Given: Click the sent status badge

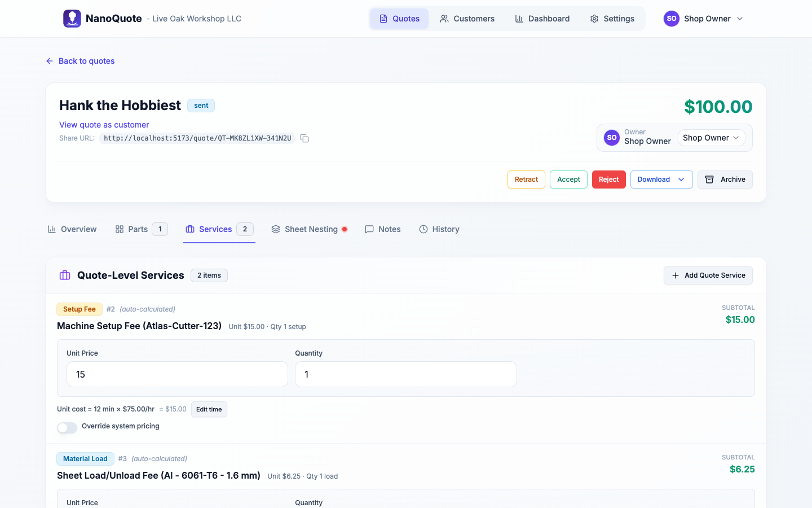Looking at the screenshot, I should tap(201, 105).
